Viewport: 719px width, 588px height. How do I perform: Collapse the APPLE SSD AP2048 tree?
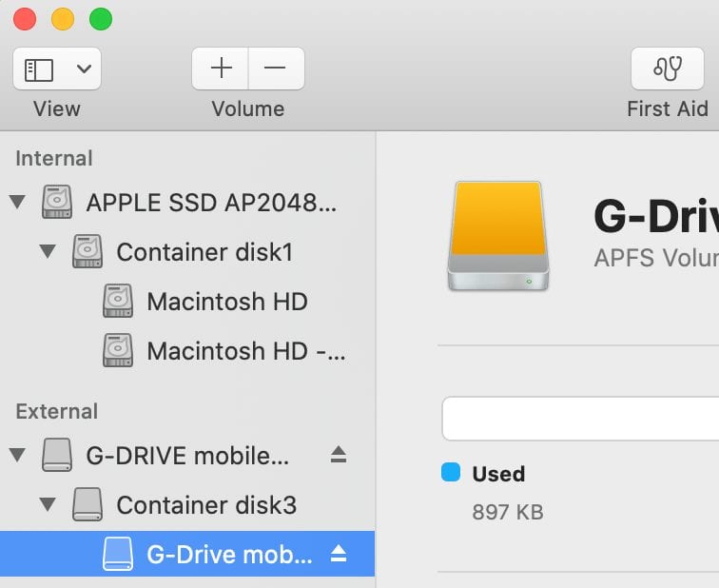(17, 202)
